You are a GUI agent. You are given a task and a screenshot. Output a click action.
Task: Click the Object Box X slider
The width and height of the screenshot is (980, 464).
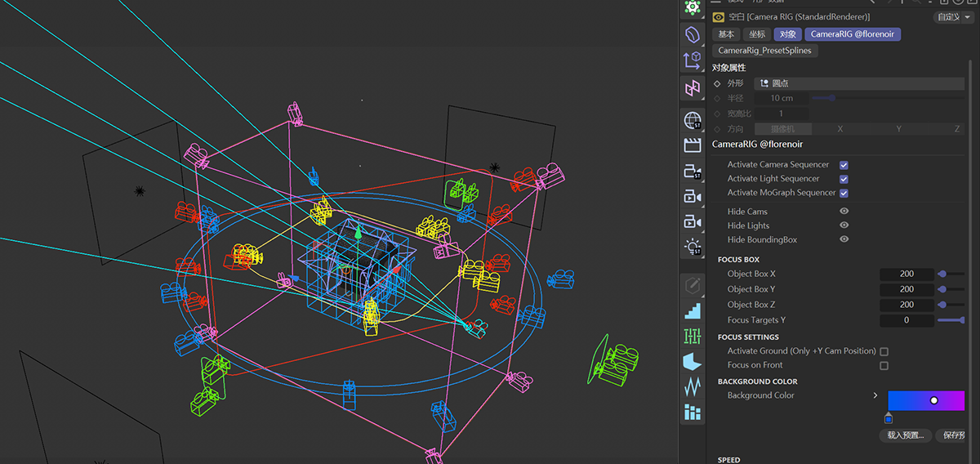[951, 274]
